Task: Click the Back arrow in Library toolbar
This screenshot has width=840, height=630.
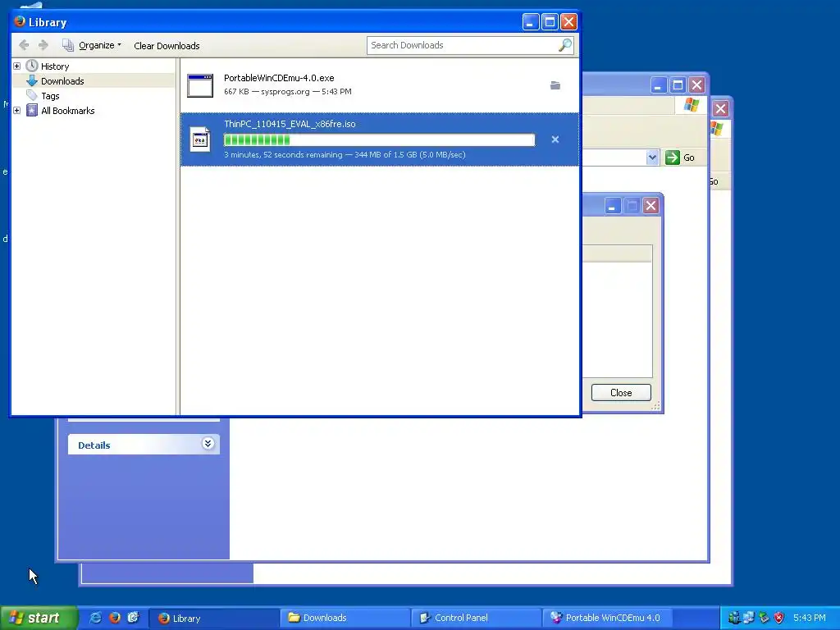Action: click(24, 46)
